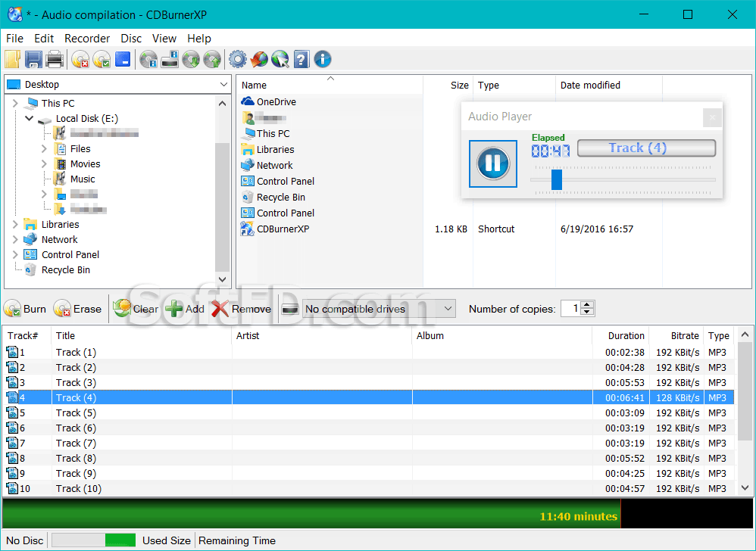This screenshot has width=756, height=551.
Task: Click the audio file icon of track 10
Action: tap(11, 488)
